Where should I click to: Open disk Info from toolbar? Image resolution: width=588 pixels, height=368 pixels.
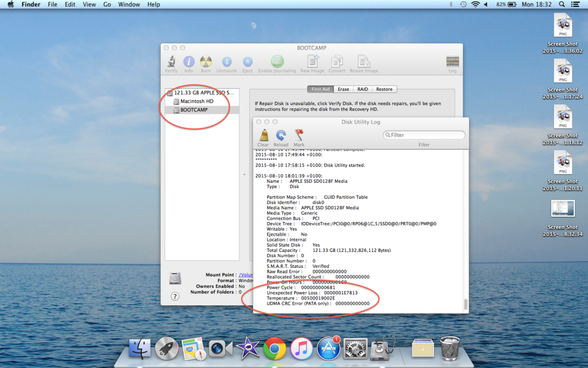[x=188, y=63]
